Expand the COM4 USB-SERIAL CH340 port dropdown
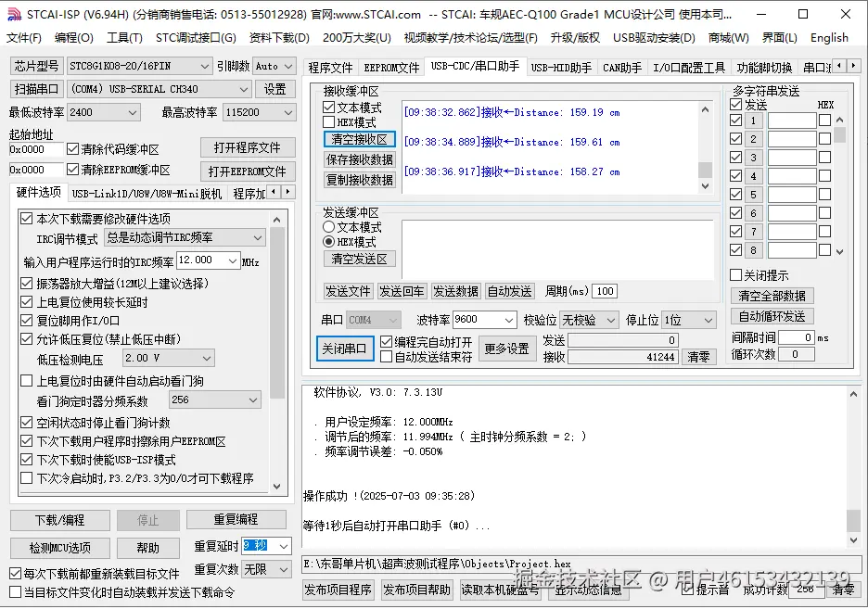Screen dimensions: 868x609 (244, 89)
